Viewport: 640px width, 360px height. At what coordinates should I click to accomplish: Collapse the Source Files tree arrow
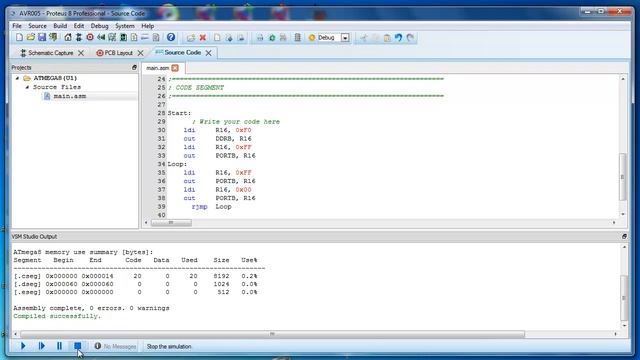tap(27, 87)
